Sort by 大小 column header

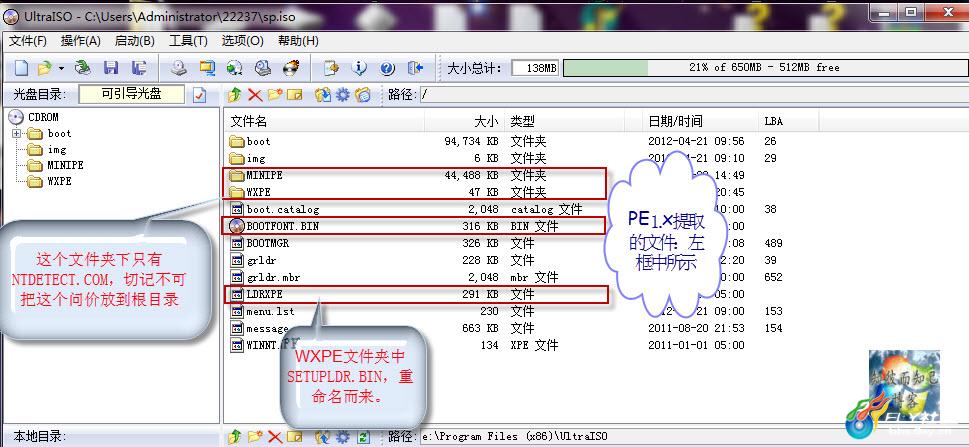(x=464, y=121)
